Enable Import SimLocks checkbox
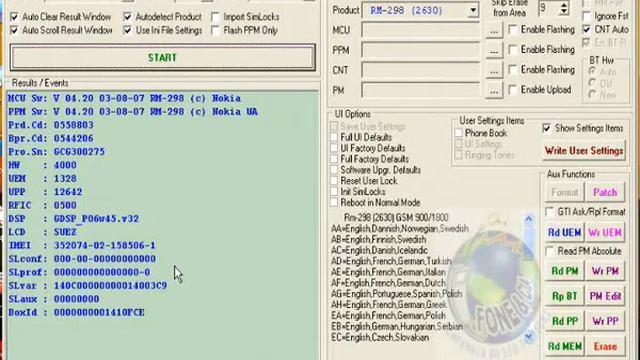This screenshot has height=360, width=640. pyautogui.click(x=216, y=17)
